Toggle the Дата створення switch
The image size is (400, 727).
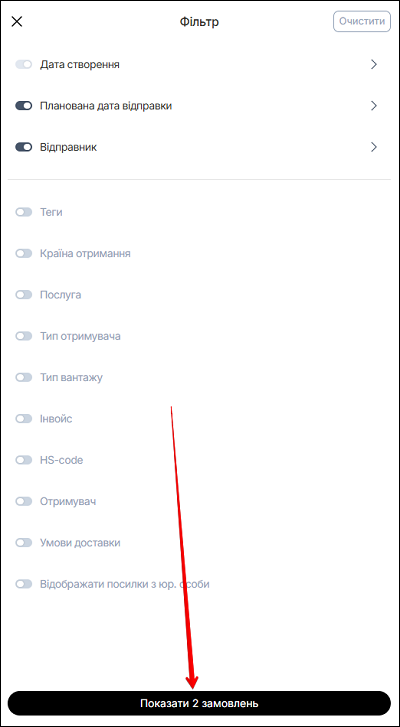(x=24, y=64)
